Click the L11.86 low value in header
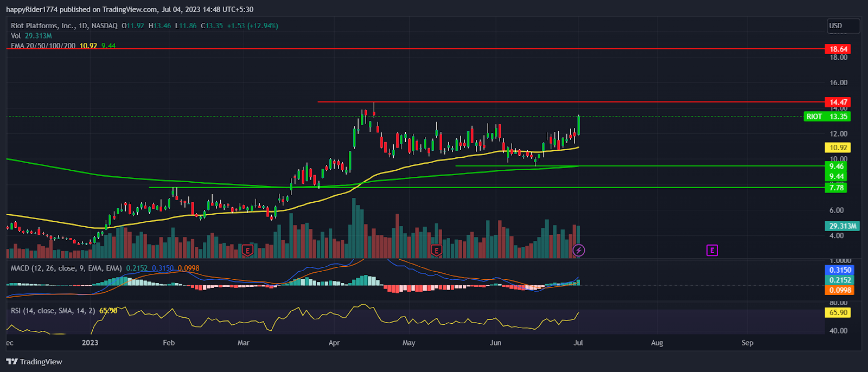 (x=186, y=25)
